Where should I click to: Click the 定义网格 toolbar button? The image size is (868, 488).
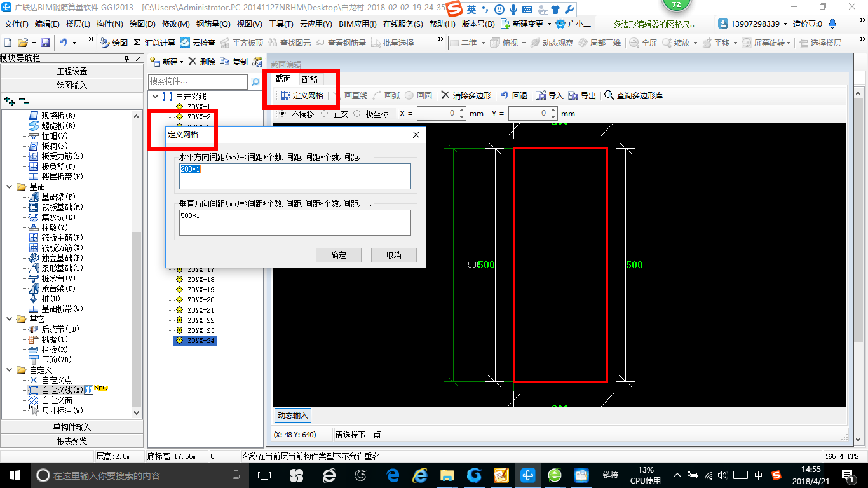301,95
